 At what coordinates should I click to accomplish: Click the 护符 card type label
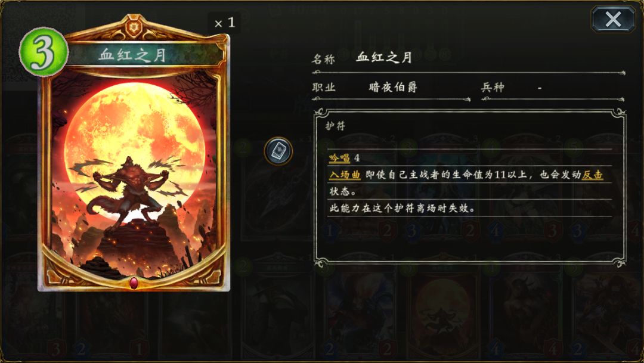click(x=336, y=126)
